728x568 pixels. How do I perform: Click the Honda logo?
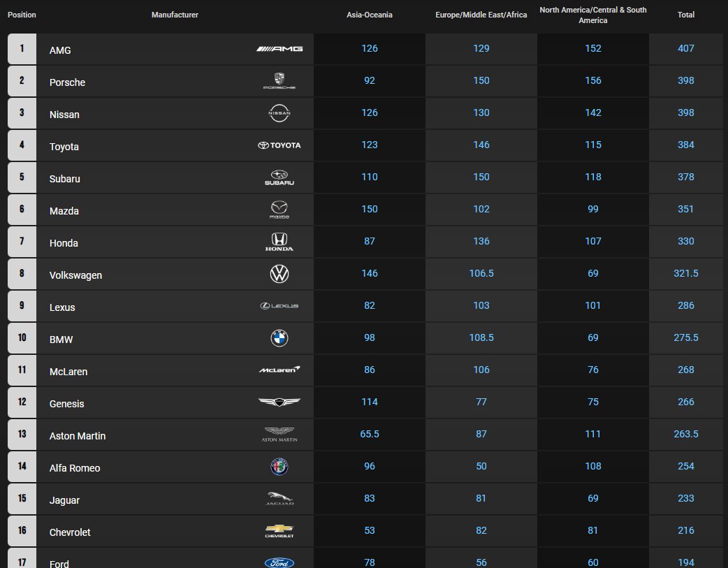[x=279, y=242]
